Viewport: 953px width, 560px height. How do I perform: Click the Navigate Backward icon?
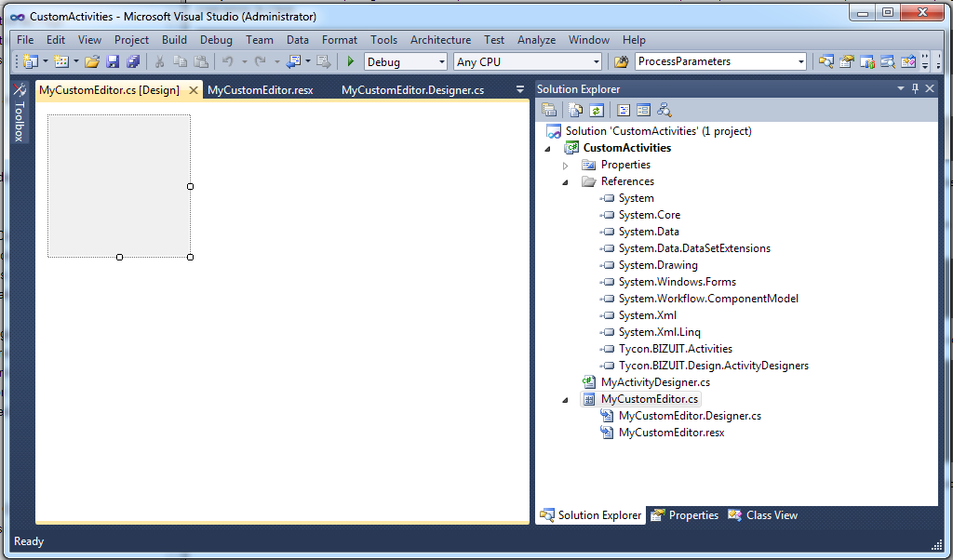294,61
